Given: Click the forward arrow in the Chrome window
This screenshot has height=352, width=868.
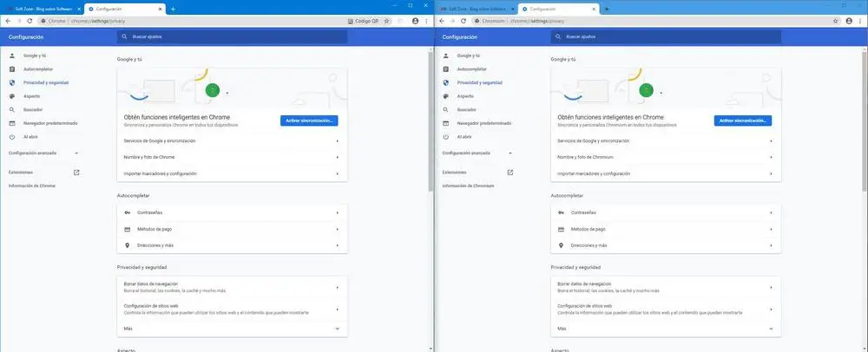Looking at the screenshot, I should coord(18,21).
